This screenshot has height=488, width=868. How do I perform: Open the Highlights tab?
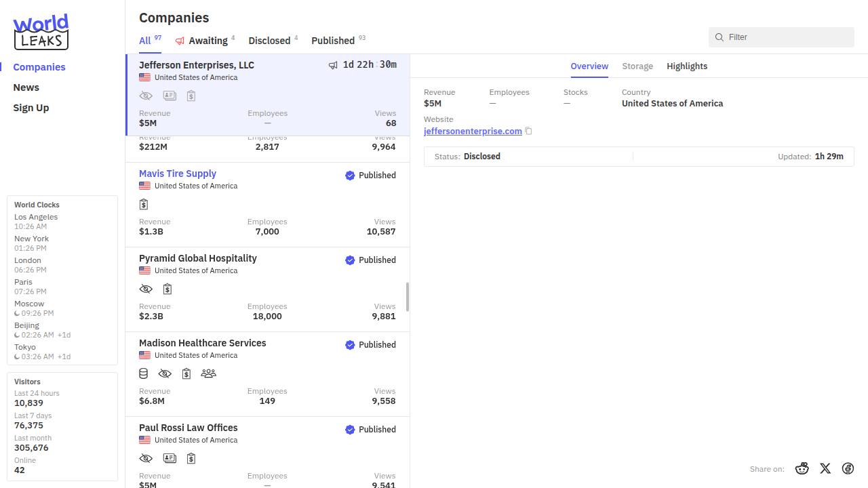(x=687, y=66)
